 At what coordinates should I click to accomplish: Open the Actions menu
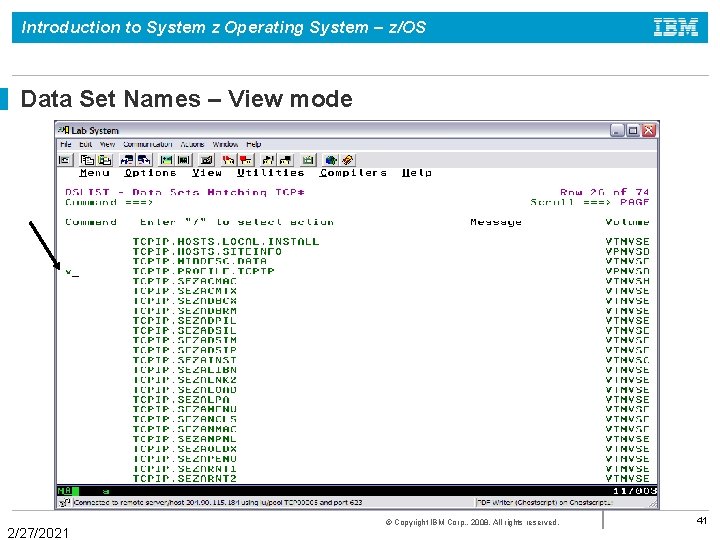point(192,144)
